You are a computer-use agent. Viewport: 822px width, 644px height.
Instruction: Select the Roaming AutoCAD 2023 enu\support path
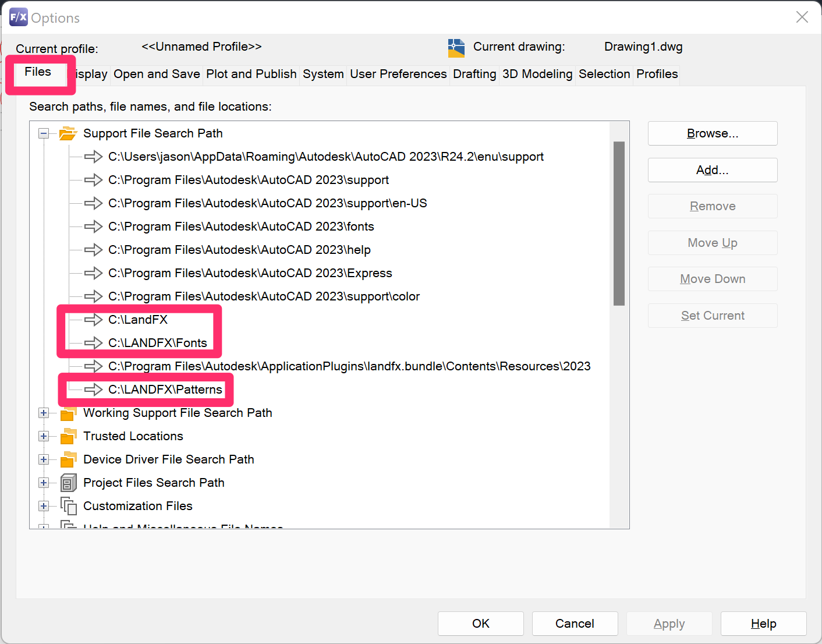click(x=326, y=157)
